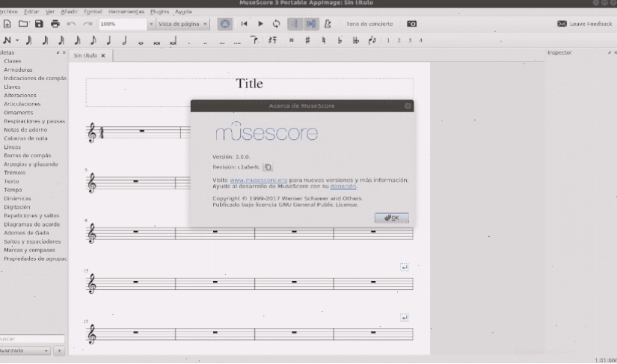Open the Ayuda menu
617x364 pixels.
pos(183,12)
